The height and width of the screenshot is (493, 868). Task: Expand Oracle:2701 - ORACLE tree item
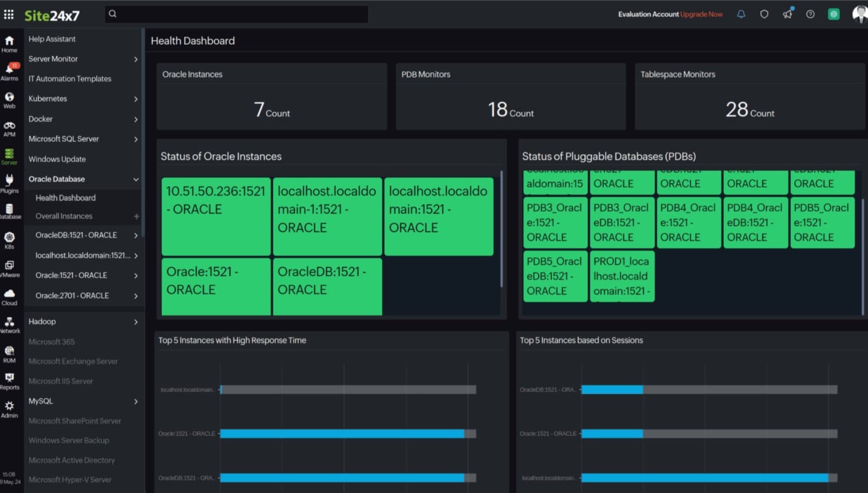click(x=136, y=296)
